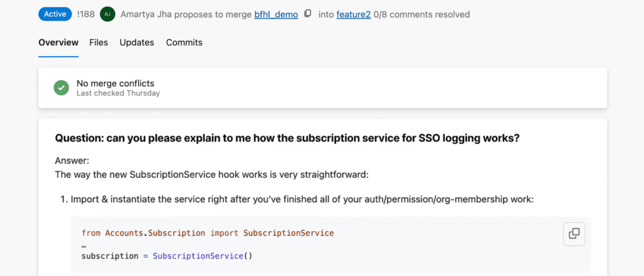Image resolution: width=644 pixels, height=276 pixels.
Task: Switch to the Overview tab
Action: (58, 43)
